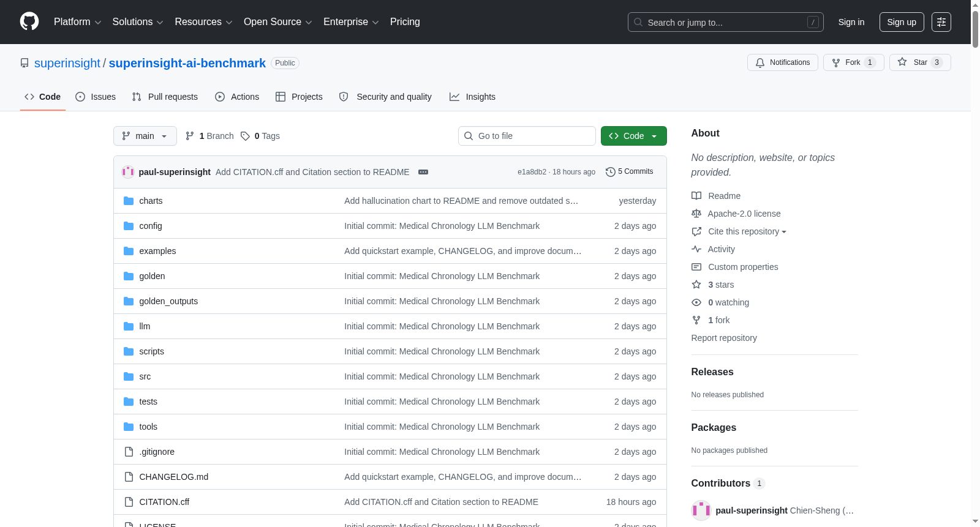Open paul-superinsight contributor profile
Image resolution: width=980 pixels, height=527 pixels.
pos(752,510)
